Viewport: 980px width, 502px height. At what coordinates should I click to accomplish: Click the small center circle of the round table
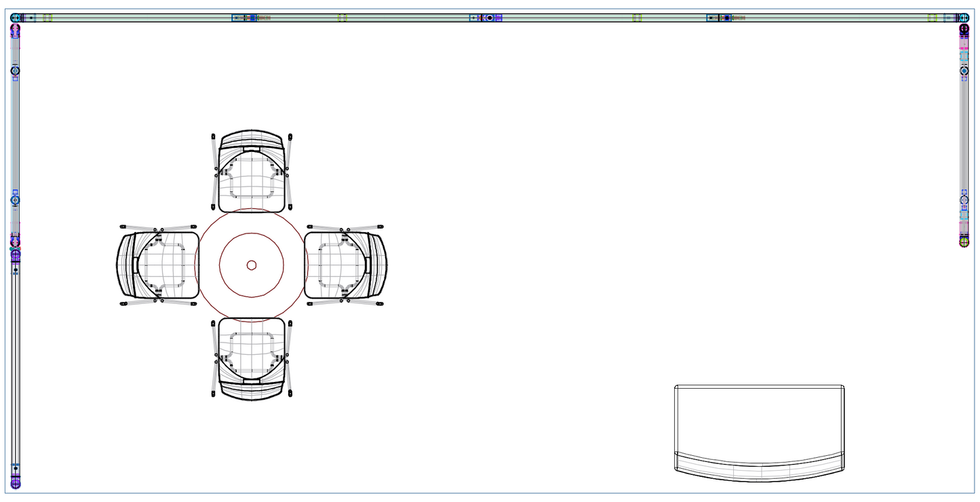point(252,265)
